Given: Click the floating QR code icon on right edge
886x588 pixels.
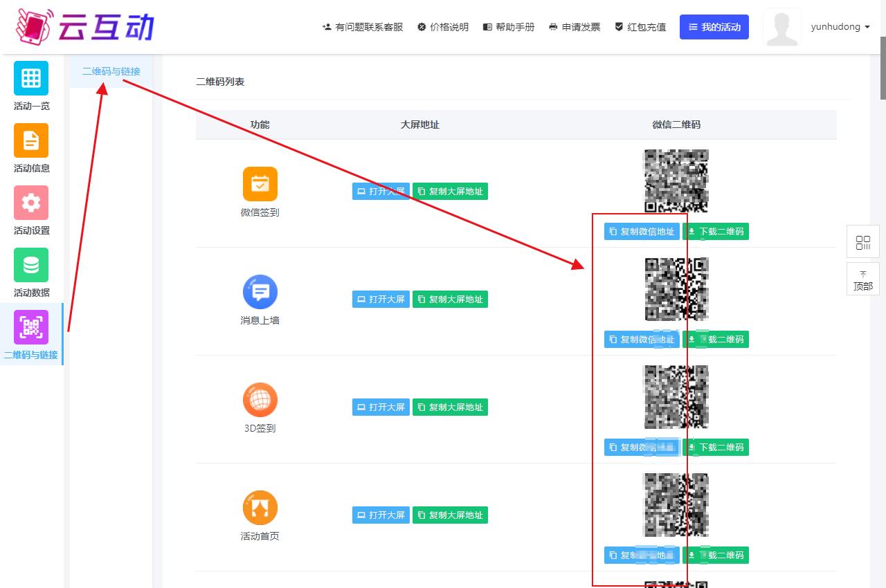Looking at the screenshot, I should coord(863,242).
